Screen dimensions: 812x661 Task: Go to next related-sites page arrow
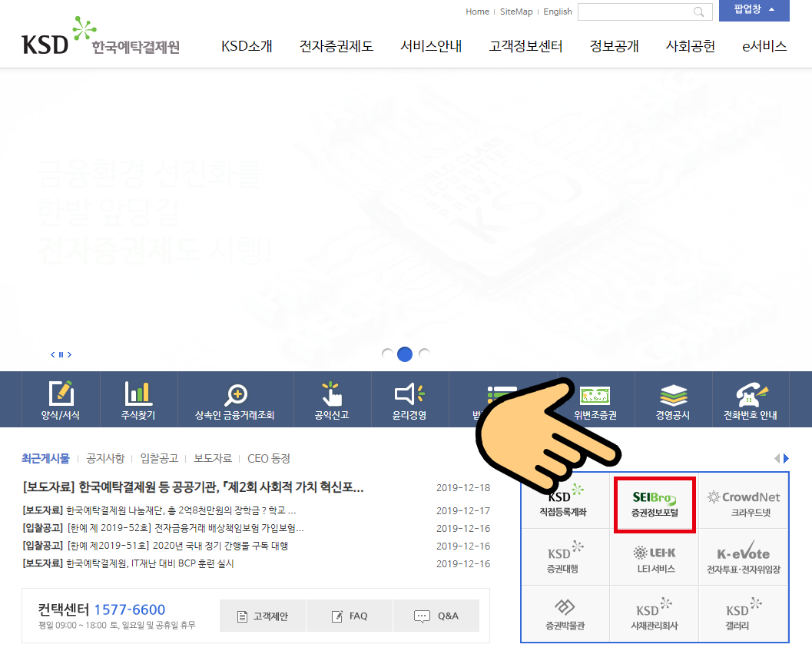(x=786, y=458)
